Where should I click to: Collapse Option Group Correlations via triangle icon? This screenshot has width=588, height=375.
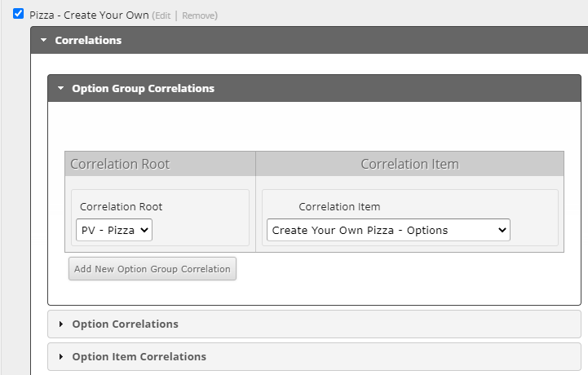(60, 89)
